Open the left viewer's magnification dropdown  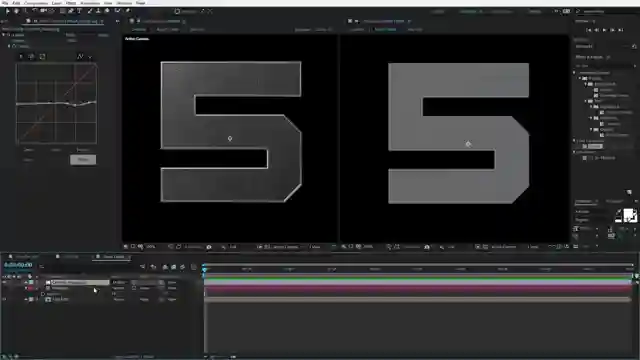(x=152, y=247)
